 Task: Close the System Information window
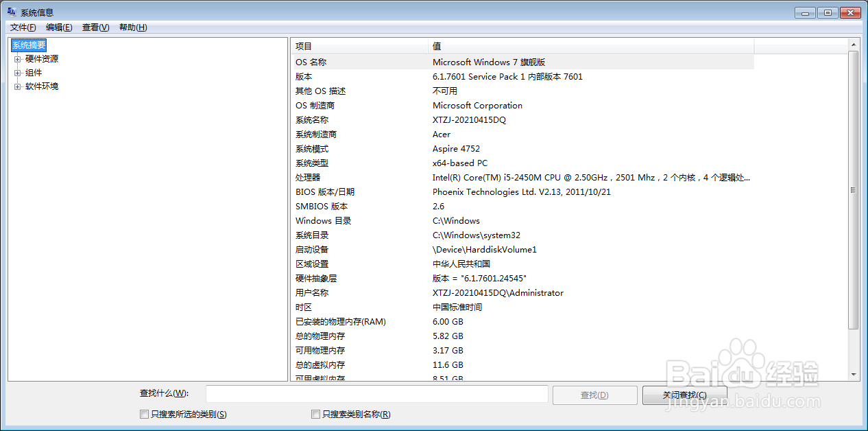(850, 12)
